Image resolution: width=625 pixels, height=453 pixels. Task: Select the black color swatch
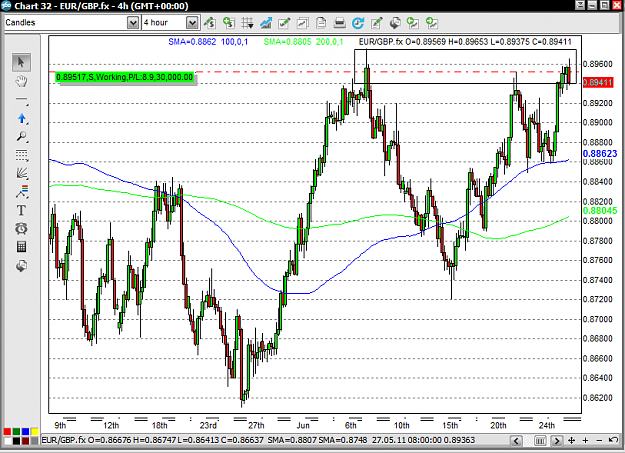pos(16,441)
